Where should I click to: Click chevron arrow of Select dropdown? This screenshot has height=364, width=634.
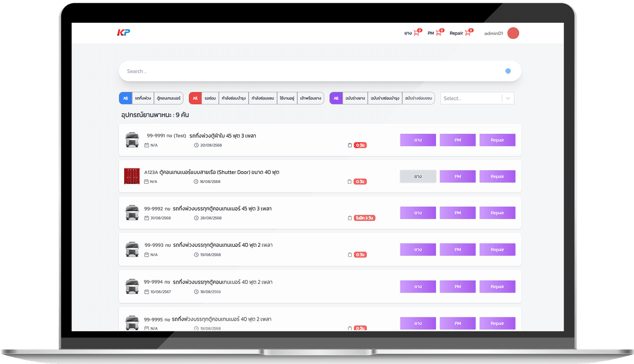tap(508, 98)
